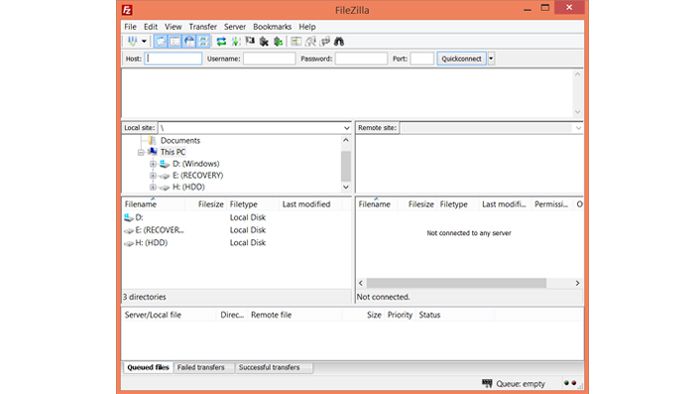Toggle local directory tree display
The height and width of the screenshot is (394, 700).
coord(175,41)
